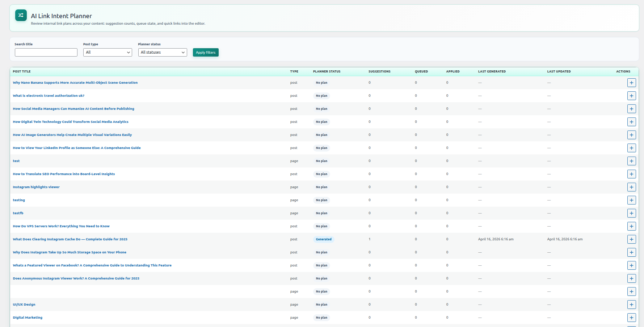Click plus icon for the untitled page row

coord(631,291)
